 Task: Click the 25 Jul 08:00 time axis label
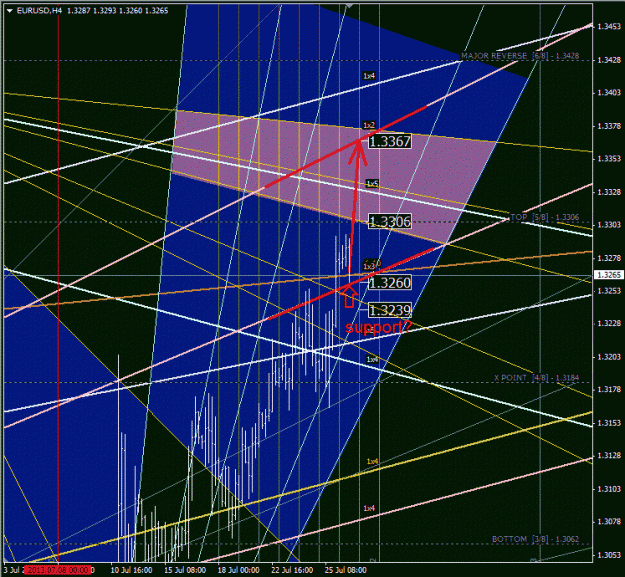(346, 570)
